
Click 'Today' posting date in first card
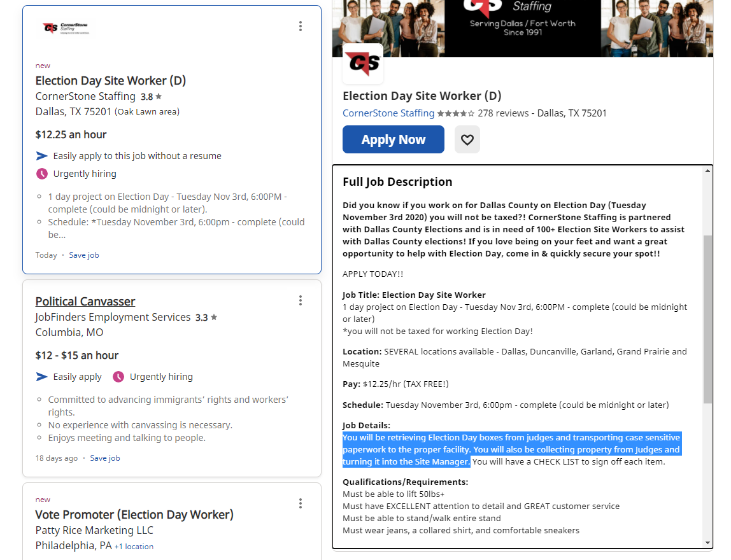pyautogui.click(x=46, y=255)
